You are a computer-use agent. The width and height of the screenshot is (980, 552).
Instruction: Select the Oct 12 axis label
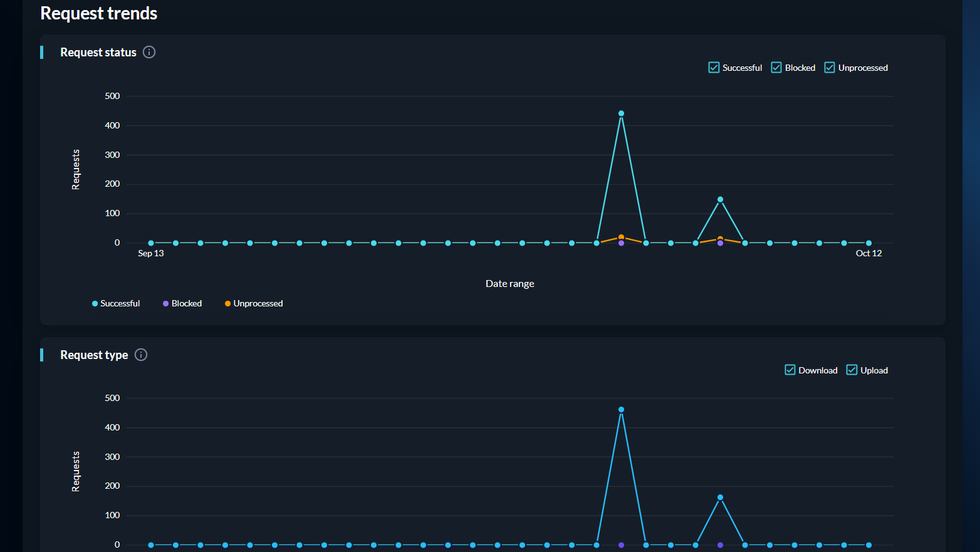point(868,253)
